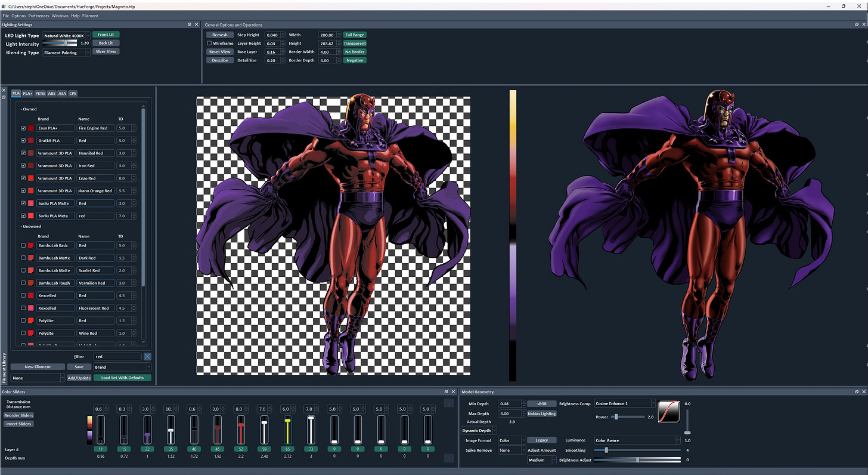
Task: Open the Spike Remove dropdown
Action: pyautogui.click(x=511, y=451)
